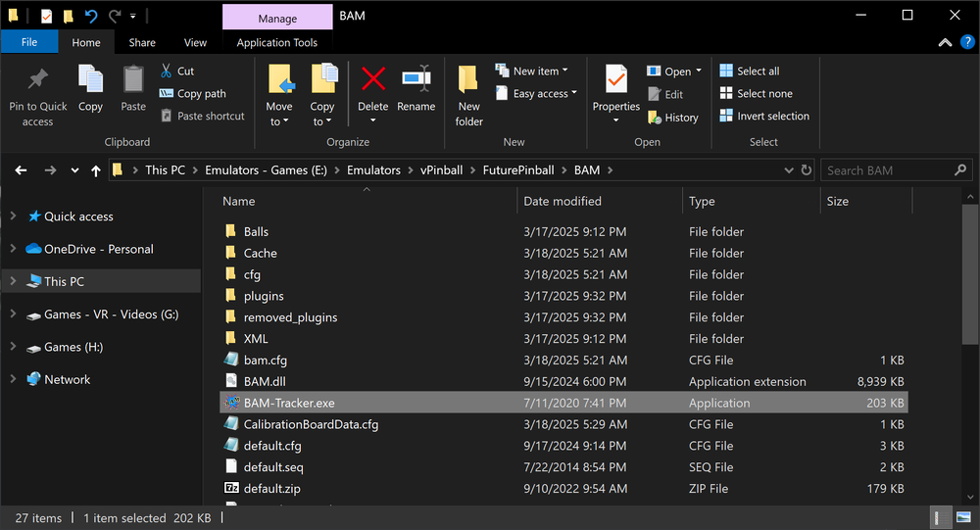Click the Properties checkmark quick-access icon

46,16
